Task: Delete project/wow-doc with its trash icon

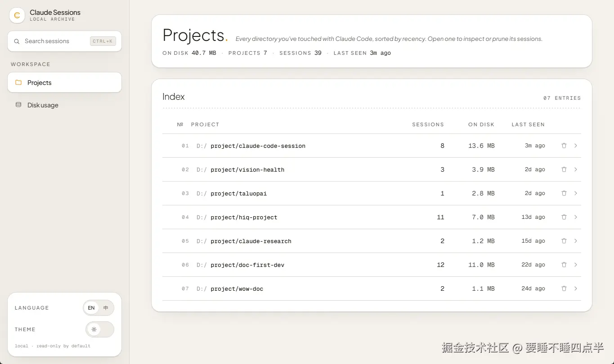Action: (x=564, y=289)
